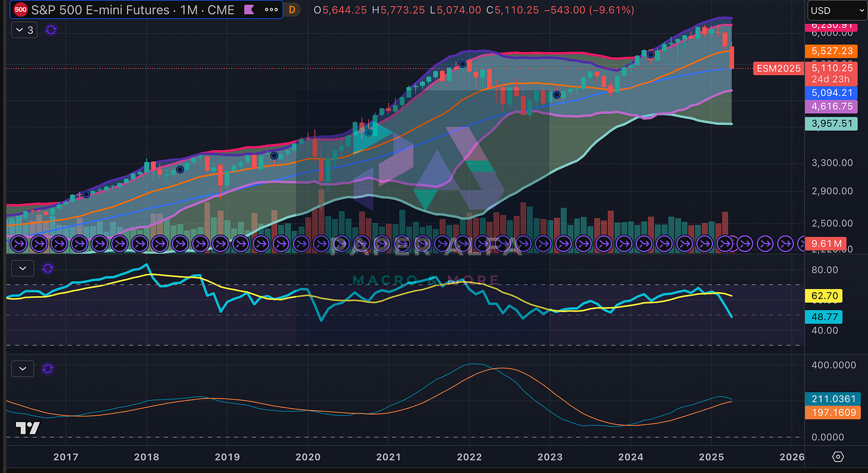Click the 2024 label on time axis

pyautogui.click(x=631, y=457)
